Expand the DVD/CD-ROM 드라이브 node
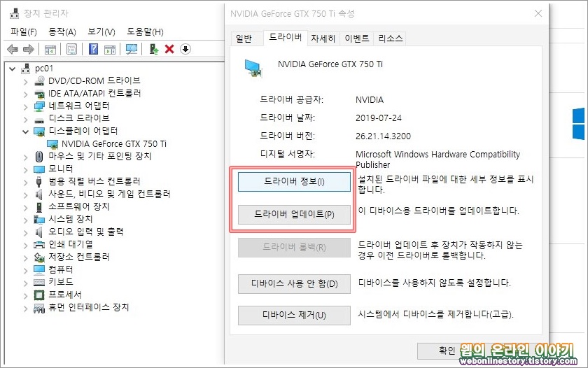The height and width of the screenshot is (368, 588). coord(25,82)
